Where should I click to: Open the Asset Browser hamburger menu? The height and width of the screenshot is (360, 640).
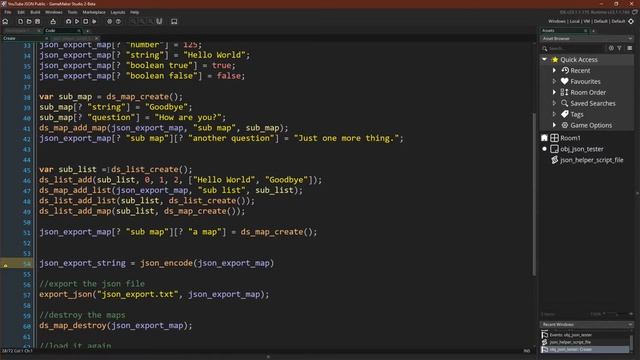(x=630, y=48)
